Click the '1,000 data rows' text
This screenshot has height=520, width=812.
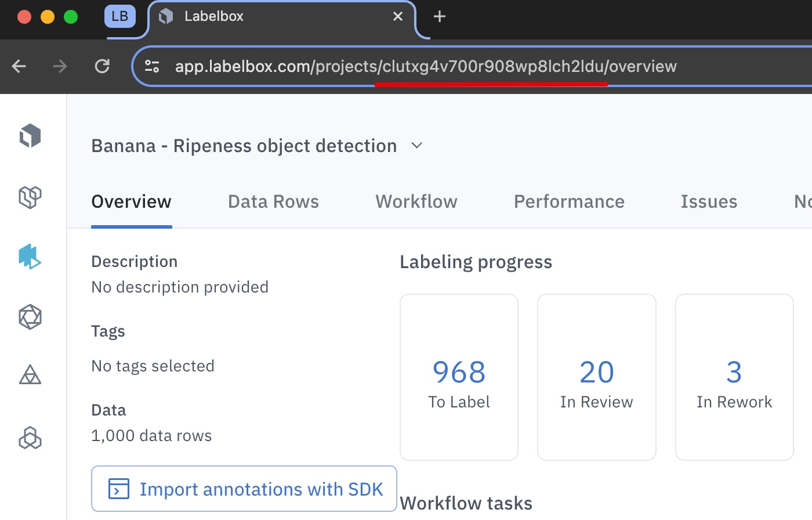pos(151,436)
